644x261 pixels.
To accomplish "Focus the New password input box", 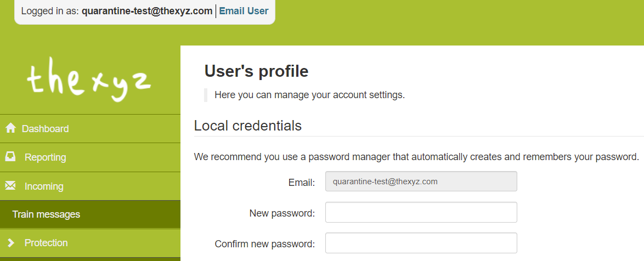I will 421,212.
